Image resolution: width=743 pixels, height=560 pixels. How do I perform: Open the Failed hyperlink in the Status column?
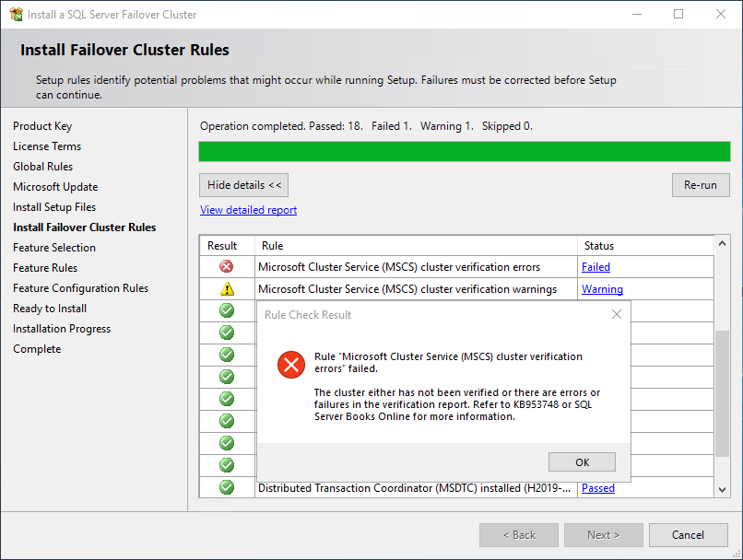point(596,266)
